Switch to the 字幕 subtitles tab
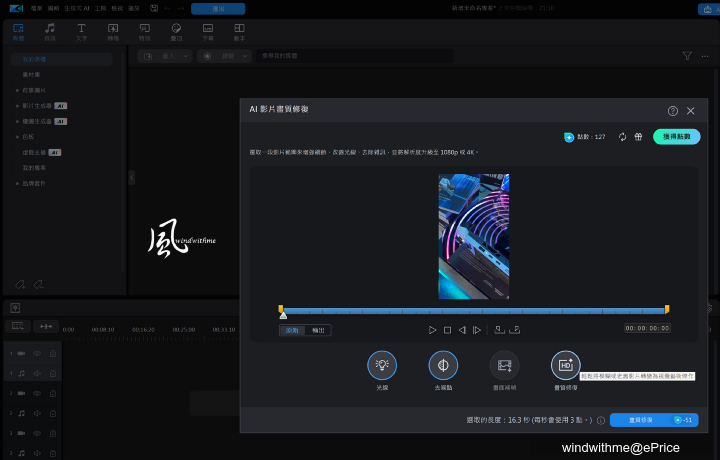Screen dimensions: 720x460 (208, 32)
